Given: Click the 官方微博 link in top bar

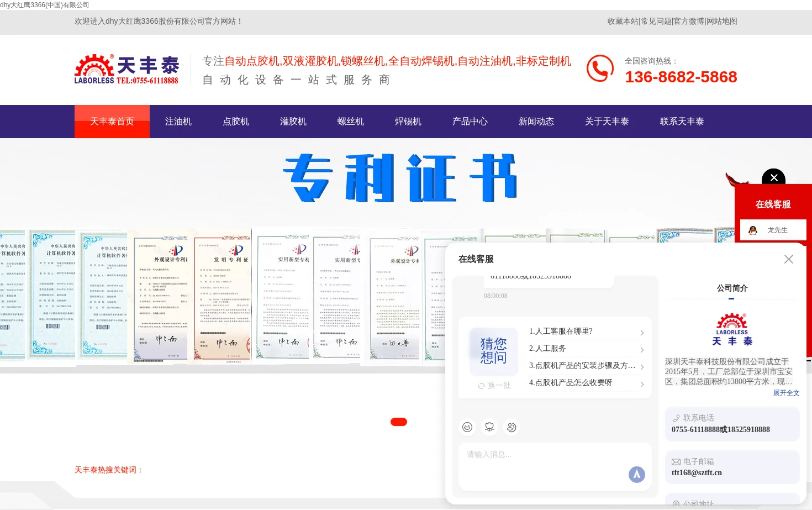Looking at the screenshot, I should 689,21.
